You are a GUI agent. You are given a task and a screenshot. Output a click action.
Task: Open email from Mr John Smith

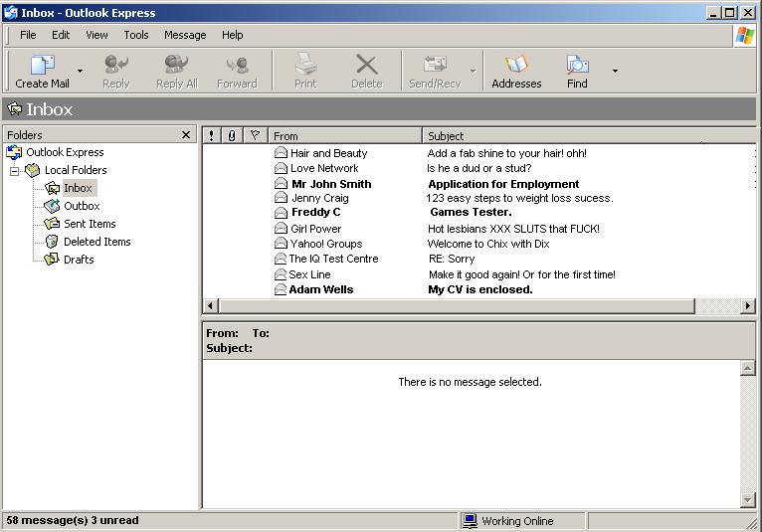click(x=331, y=184)
